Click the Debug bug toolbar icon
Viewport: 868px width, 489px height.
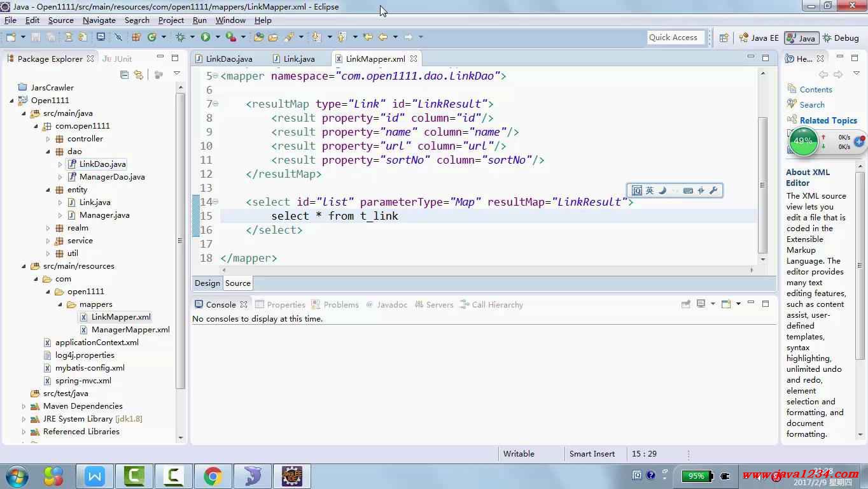[x=180, y=38]
